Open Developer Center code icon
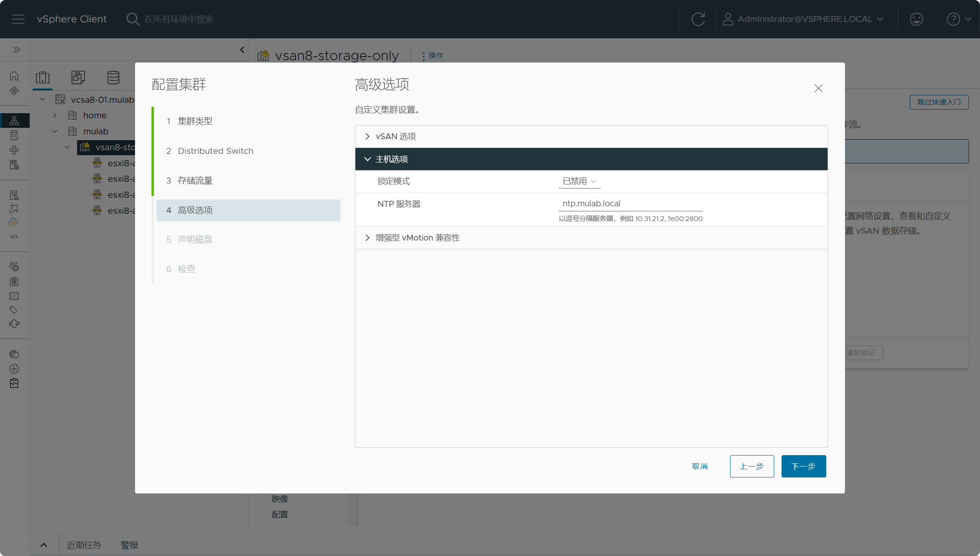 tap(14, 236)
